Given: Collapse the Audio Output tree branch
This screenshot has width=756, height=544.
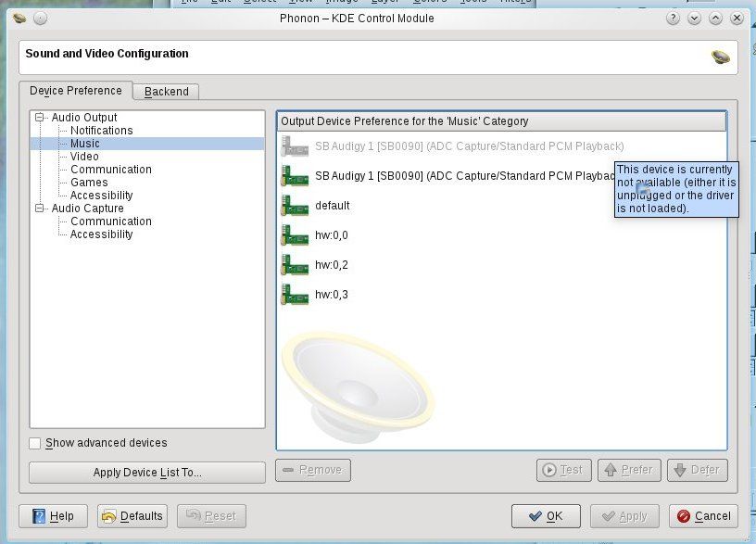Looking at the screenshot, I should pyautogui.click(x=40, y=117).
